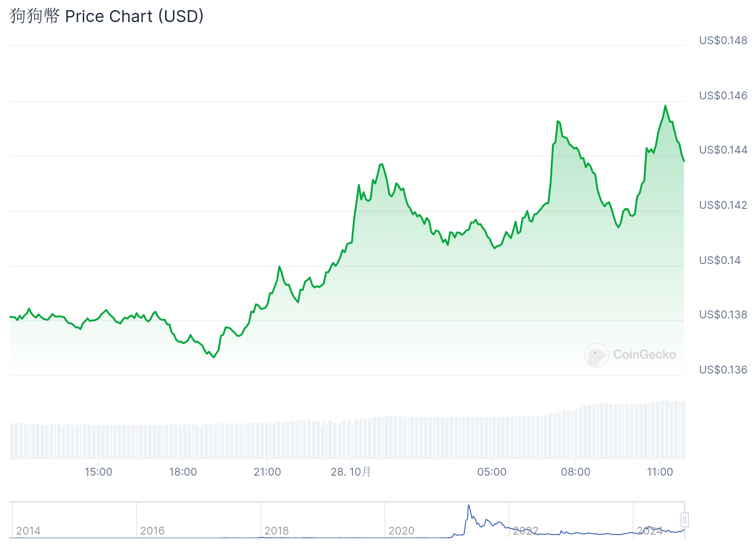The image size is (756, 552).
Task: Grab the navigator range handle at right edge
Action: 684,520
